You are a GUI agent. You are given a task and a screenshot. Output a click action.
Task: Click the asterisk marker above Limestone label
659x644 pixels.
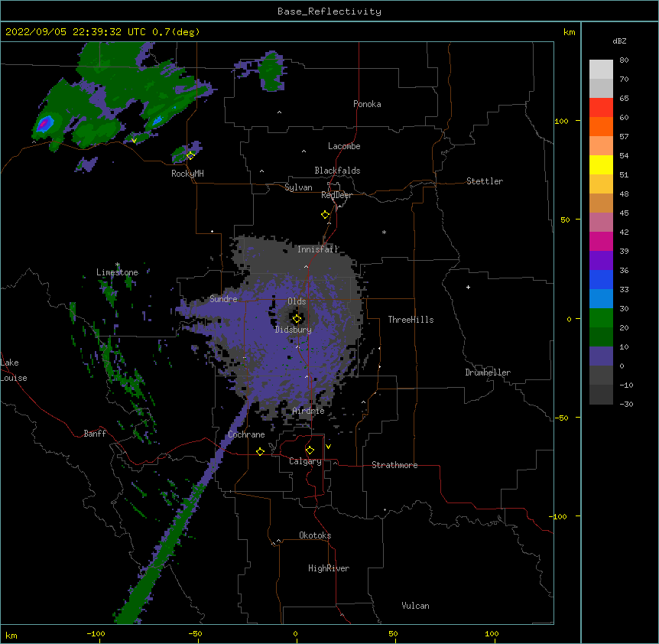click(x=118, y=265)
